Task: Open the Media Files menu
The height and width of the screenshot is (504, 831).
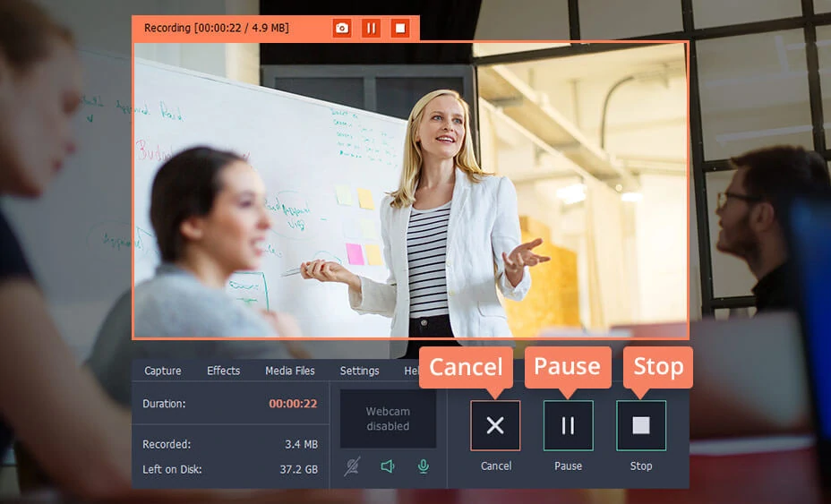Action: [x=289, y=371]
